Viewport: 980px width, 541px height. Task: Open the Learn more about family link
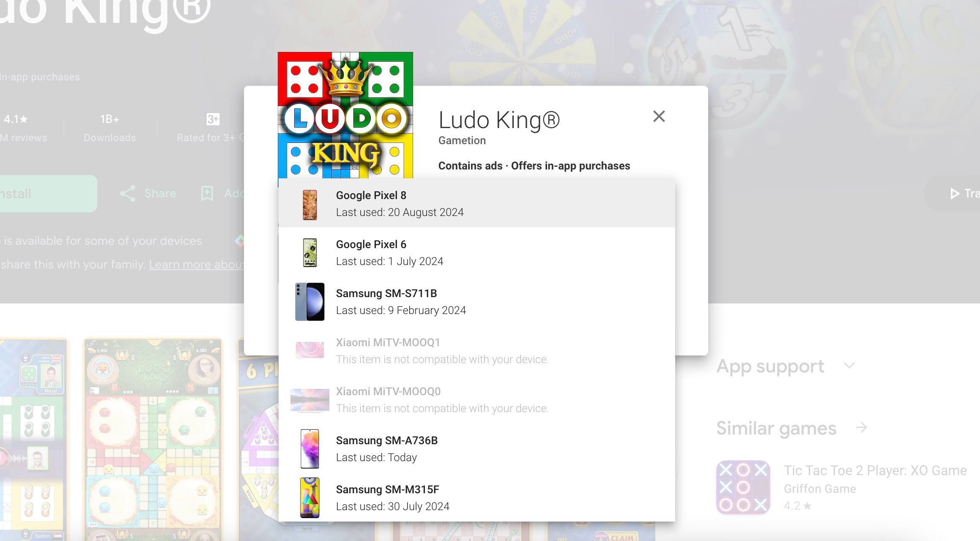(x=197, y=265)
